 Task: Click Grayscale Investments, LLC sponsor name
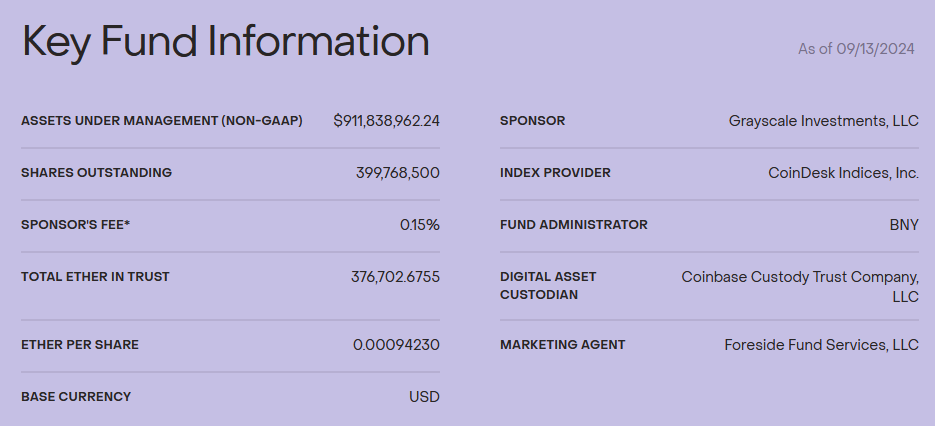823,121
